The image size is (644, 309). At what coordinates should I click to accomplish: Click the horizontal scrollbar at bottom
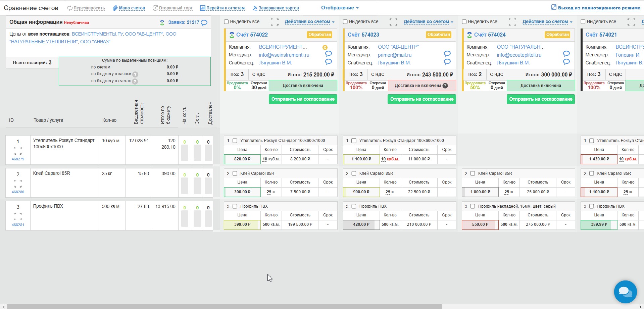pos(224,306)
